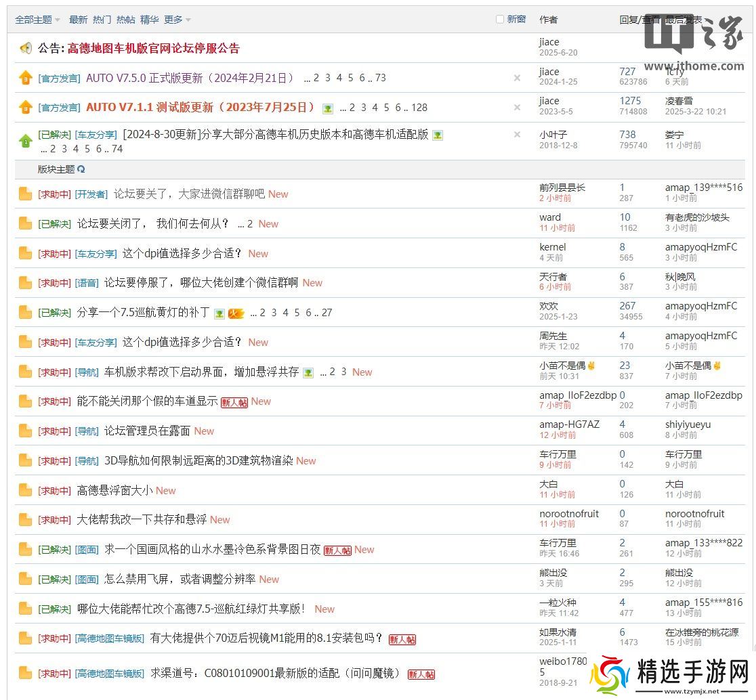Screen dimensions: 756x700
Task: Click sticky arrow icon beside AUTO V7.5.0 thread
Action: point(26,78)
